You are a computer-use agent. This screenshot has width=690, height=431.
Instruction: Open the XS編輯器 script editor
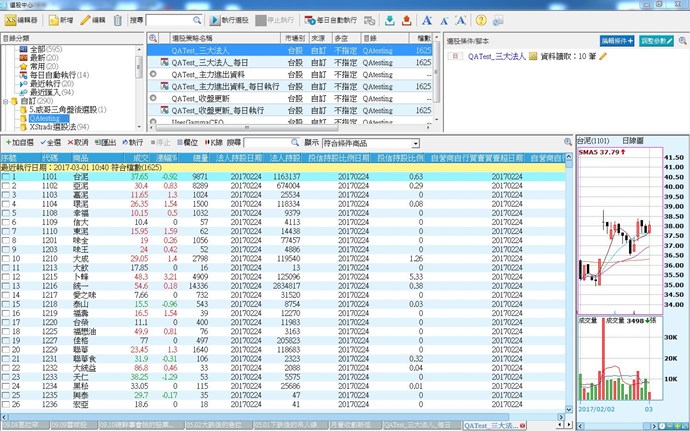(22, 20)
